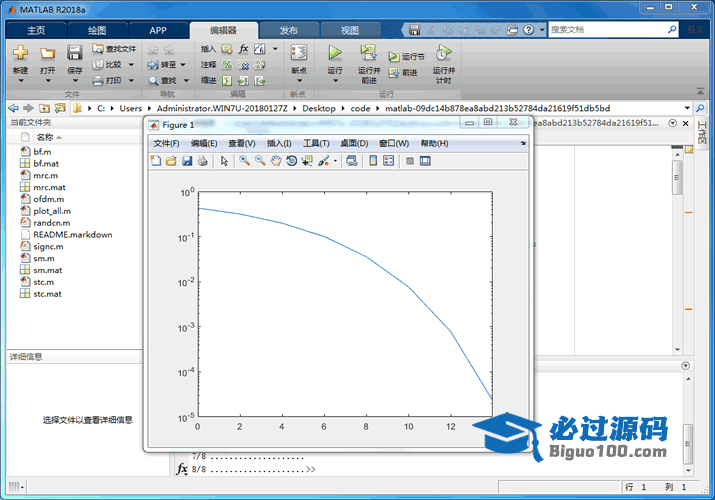Expand the Run (运行) dropdown arrow
715x500 pixels.
point(336,81)
